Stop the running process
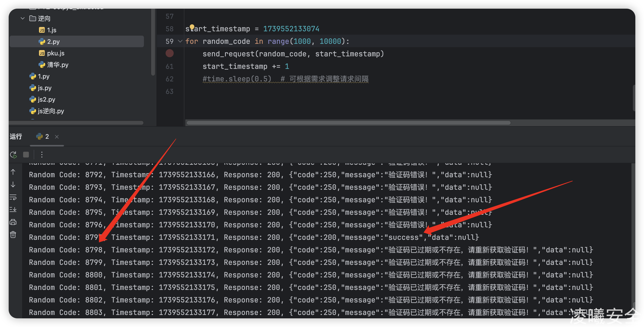644x327 pixels. click(x=26, y=155)
